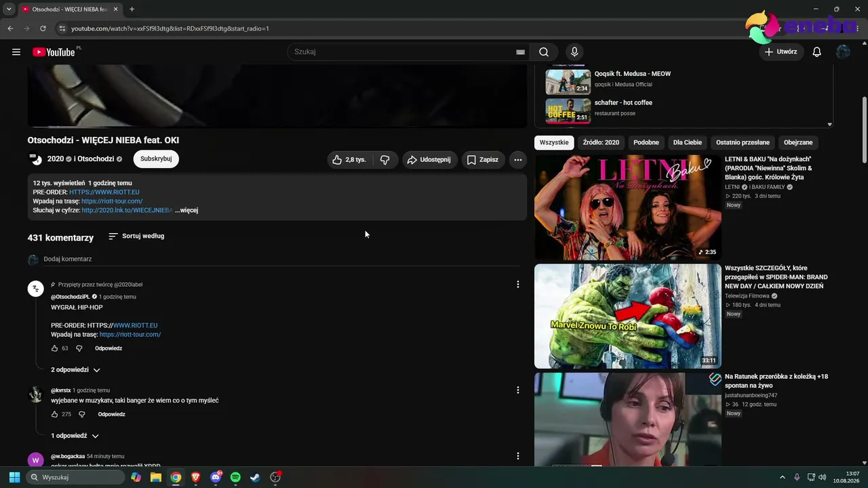Open options for pinned @OtsochodziPL comment
868x488 pixels.
pos(518,285)
